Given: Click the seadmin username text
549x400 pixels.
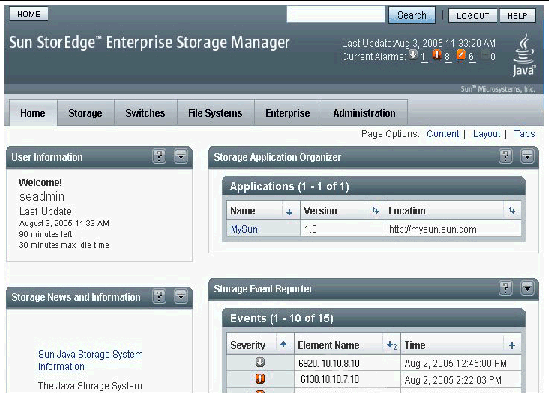Looking at the screenshot, I should [42, 196].
